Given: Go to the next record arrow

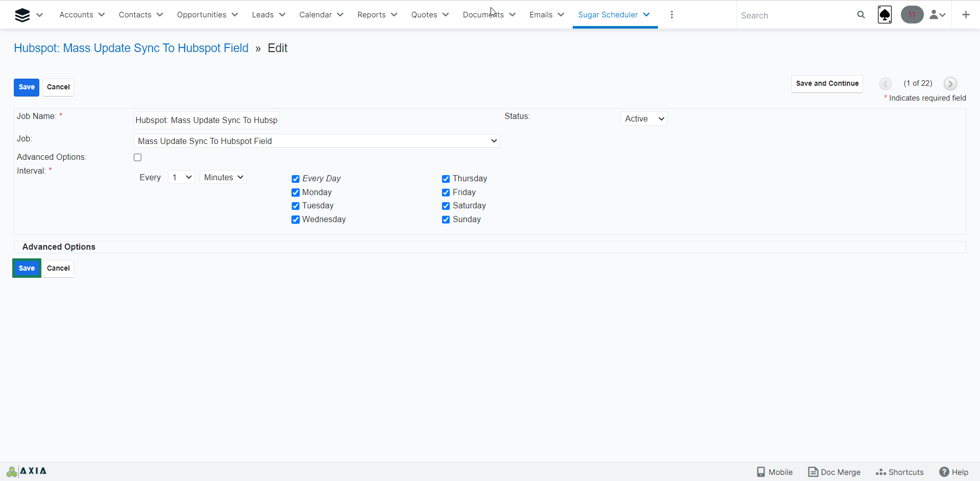Looking at the screenshot, I should click(950, 84).
